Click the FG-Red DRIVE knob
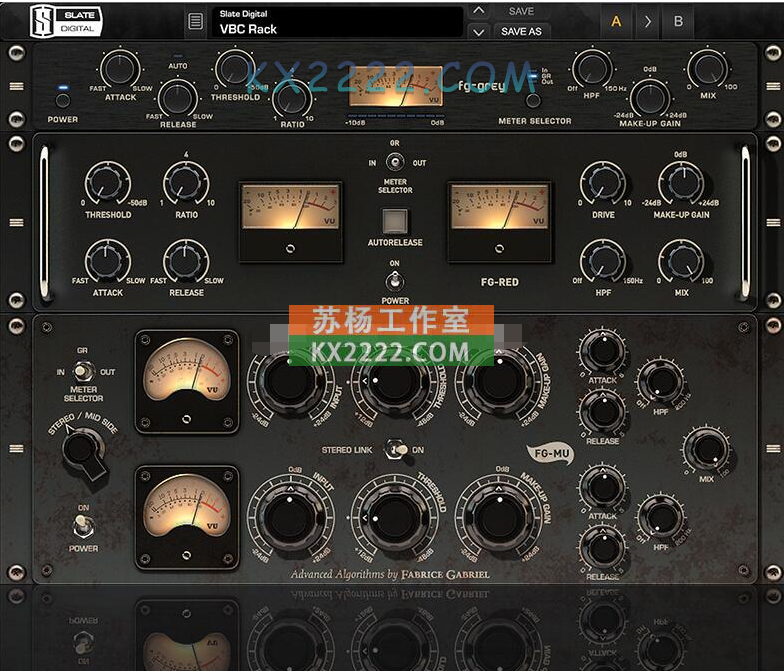This screenshot has height=671, width=784. click(603, 183)
